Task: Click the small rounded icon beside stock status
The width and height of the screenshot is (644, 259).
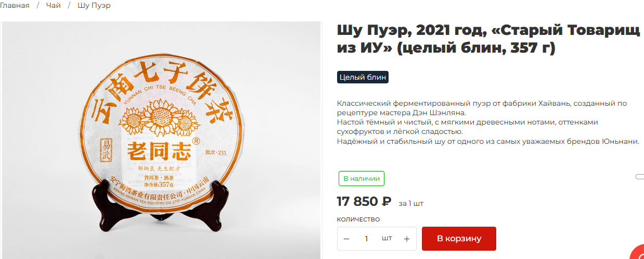Action: coord(640,177)
